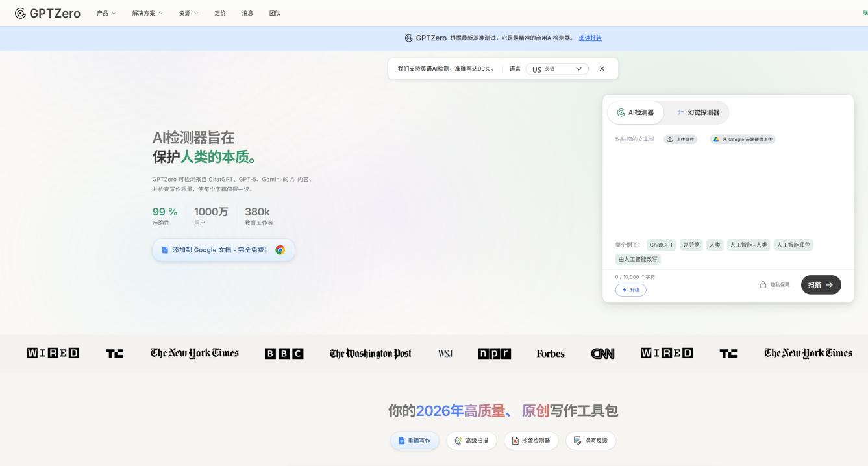The height and width of the screenshot is (466, 868).
Task: Choose the ChatGPT example chip
Action: (x=661, y=245)
